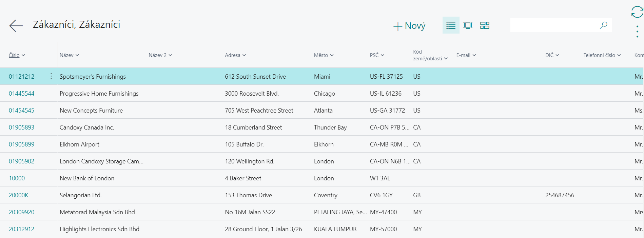Click address 705 West Peachtree Street
This screenshot has height=238, width=644.
pos(259,111)
